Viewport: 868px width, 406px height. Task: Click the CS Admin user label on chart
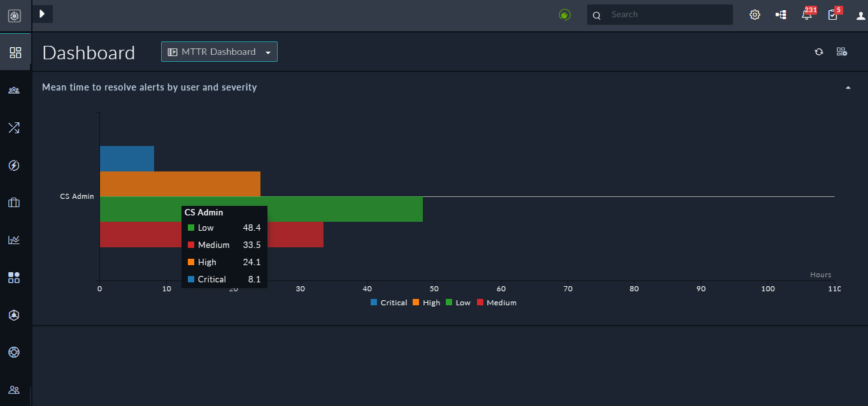point(76,196)
